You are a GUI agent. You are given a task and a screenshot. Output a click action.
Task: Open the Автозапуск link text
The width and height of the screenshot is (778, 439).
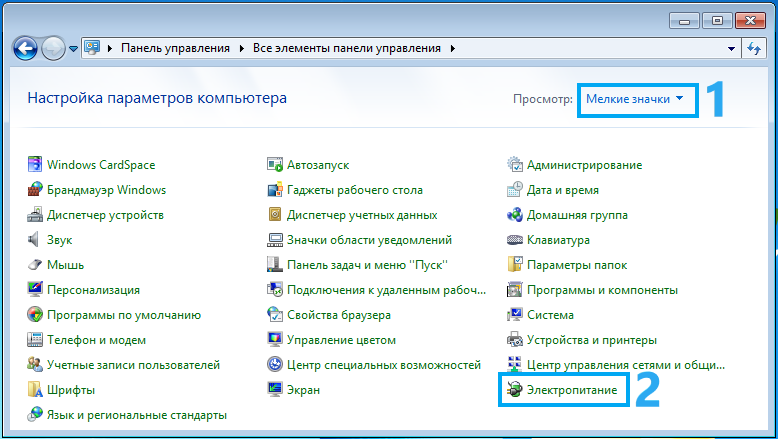[x=318, y=165]
